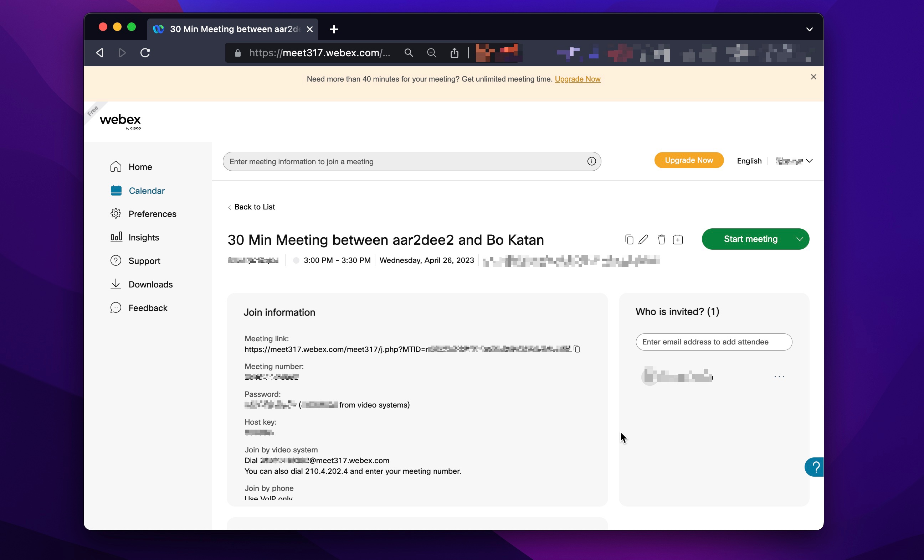Viewport: 924px width, 560px height.
Task: Click the copy meeting link icon
Action: point(577,349)
